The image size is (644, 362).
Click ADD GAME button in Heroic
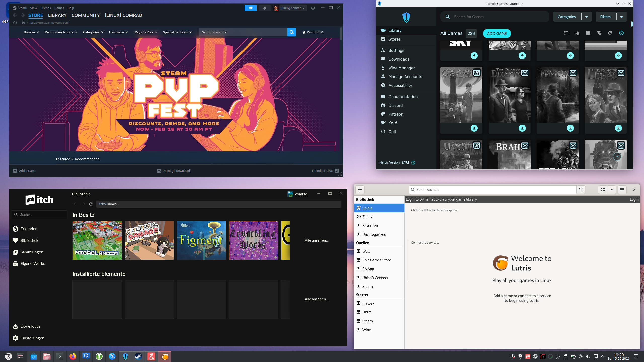point(497,33)
